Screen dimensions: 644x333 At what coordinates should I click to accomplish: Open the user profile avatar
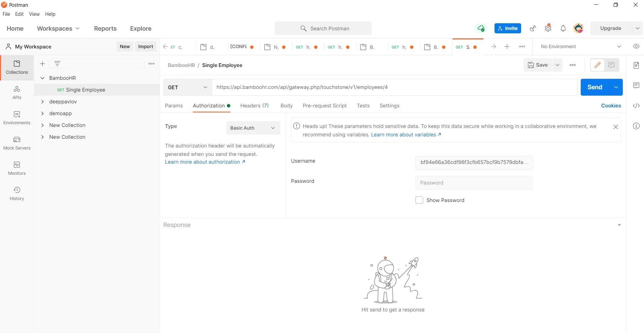pyautogui.click(x=578, y=28)
